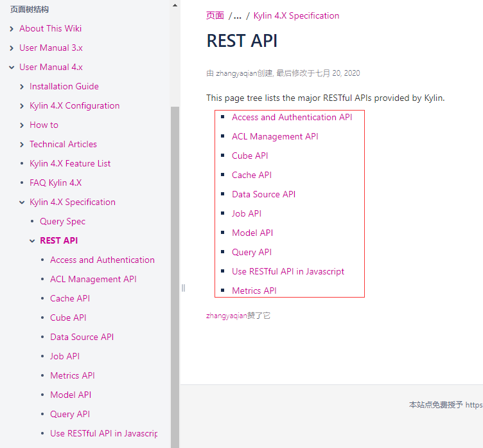The height and width of the screenshot is (448, 483).
Task: Open Kylin 4.X Feature List page
Action: (x=70, y=163)
